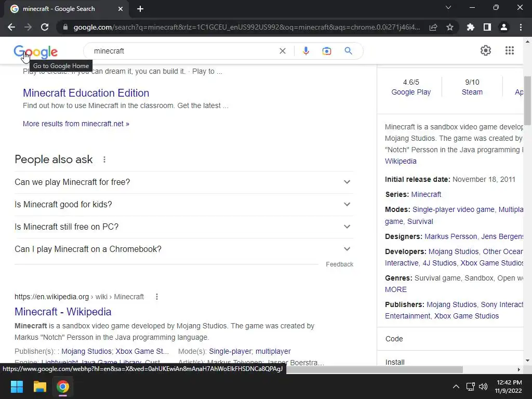Show hidden system tray icons chevron
Screen dimensions: 532x399
point(456,387)
